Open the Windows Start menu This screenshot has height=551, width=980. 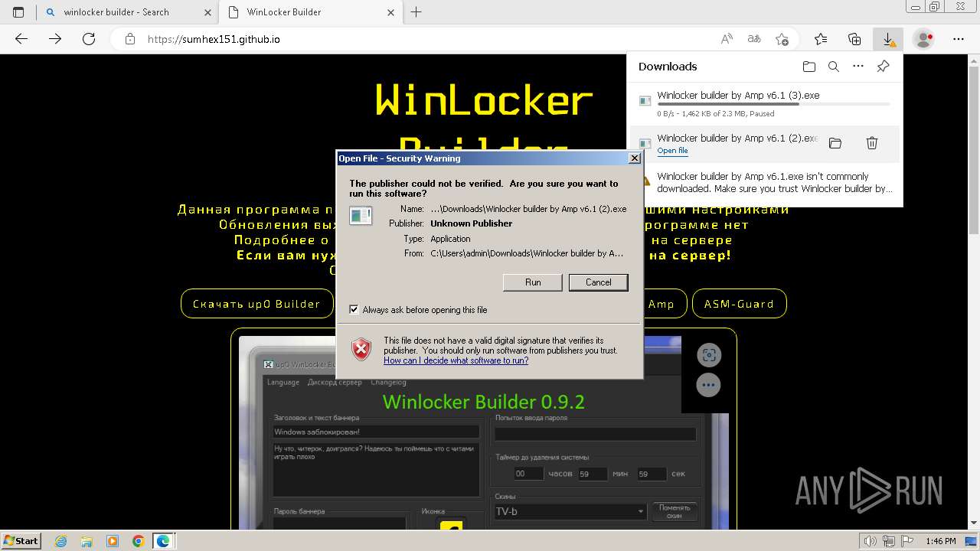coord(21,540)
